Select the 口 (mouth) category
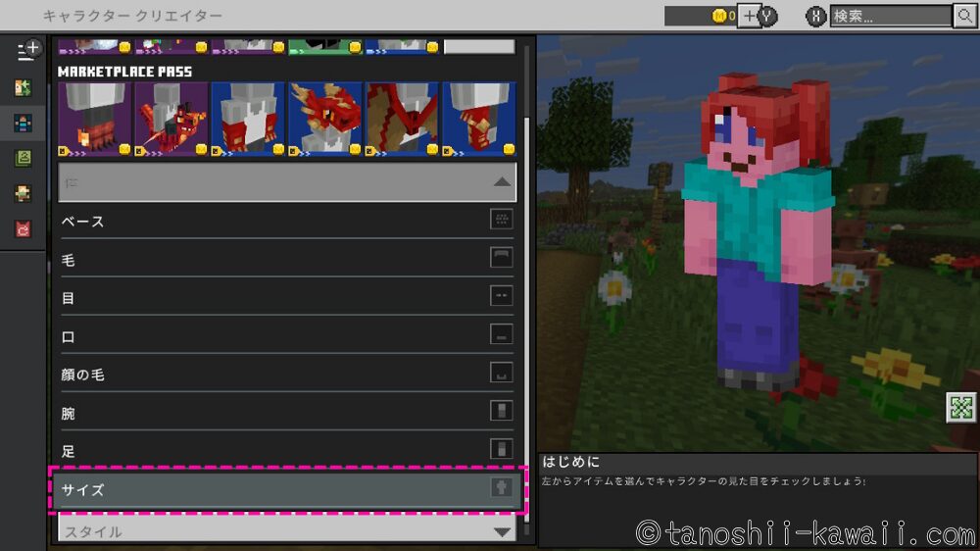980x551 pixels. tap(286, 335)
